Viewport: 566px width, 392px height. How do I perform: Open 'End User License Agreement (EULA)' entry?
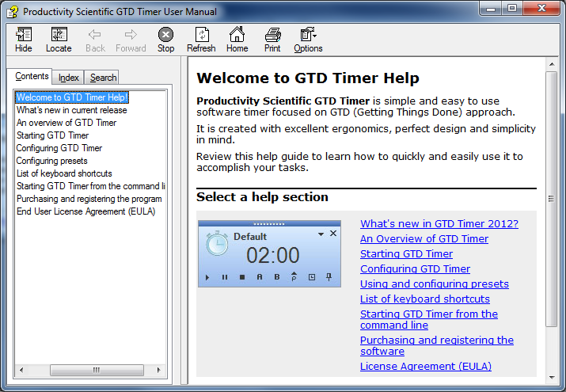click(x=86, y=211)
